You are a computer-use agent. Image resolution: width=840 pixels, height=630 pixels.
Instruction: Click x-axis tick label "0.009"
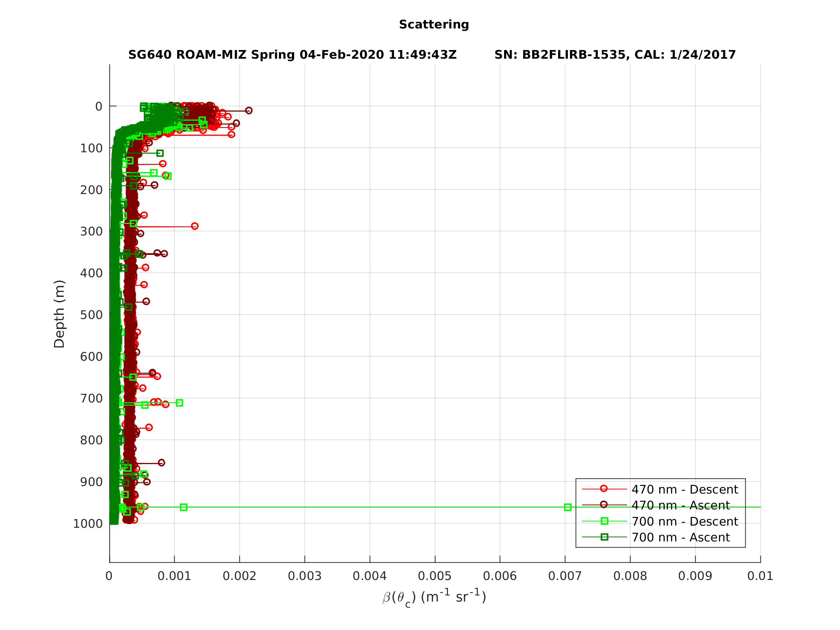(x=695, y=576)
